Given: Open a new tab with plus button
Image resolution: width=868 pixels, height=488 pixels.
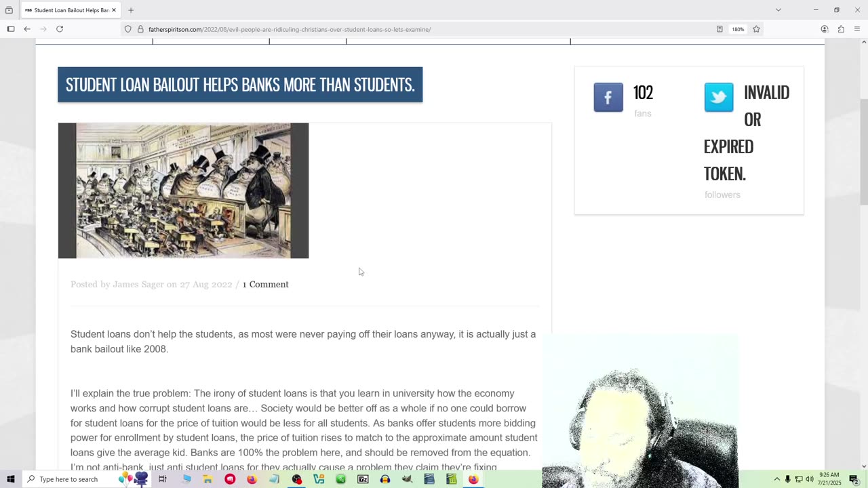Looking at the screenshot, I should point(131,10).
